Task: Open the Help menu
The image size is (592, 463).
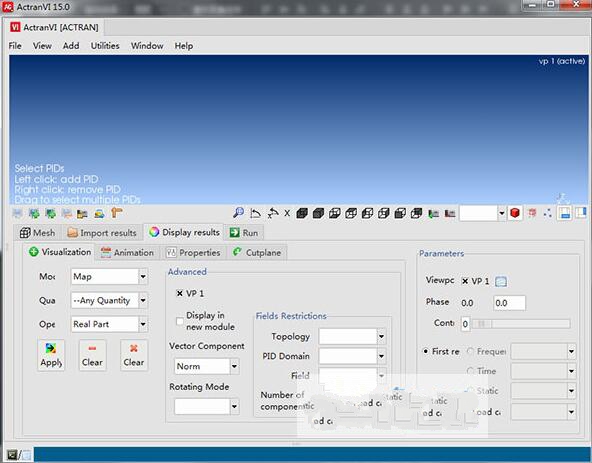Action: coord(184,46)
